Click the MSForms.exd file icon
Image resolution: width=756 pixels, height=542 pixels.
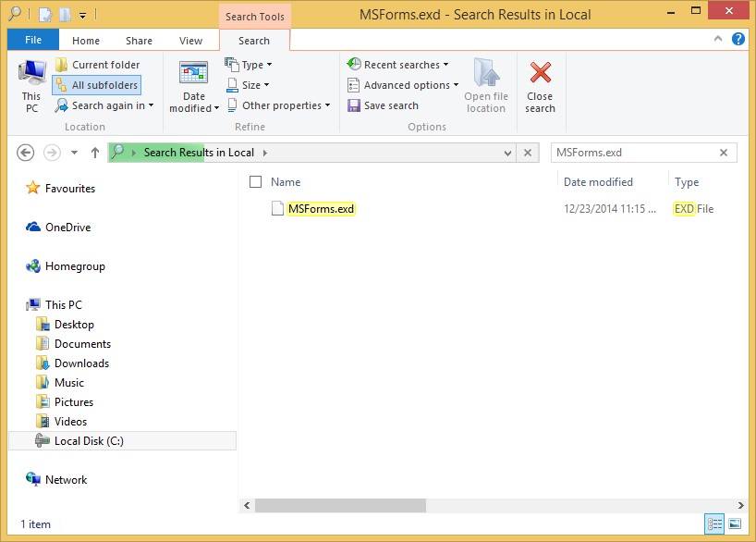(x=277, y=208)
